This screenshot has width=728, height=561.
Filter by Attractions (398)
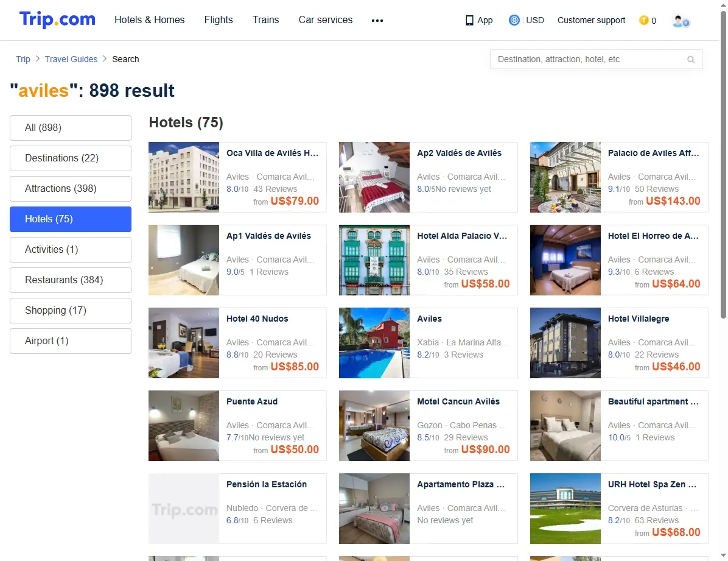pyautogui.click(x=71, y=189)
